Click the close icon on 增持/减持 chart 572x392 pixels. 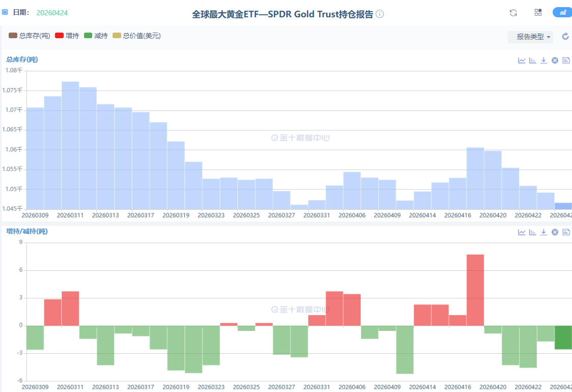[x=555, y=232]
